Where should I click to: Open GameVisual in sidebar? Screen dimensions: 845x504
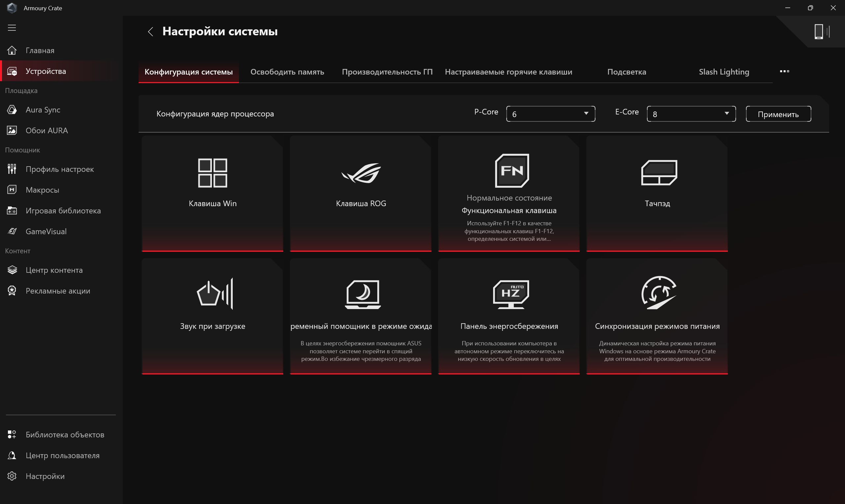coord(61,231)
